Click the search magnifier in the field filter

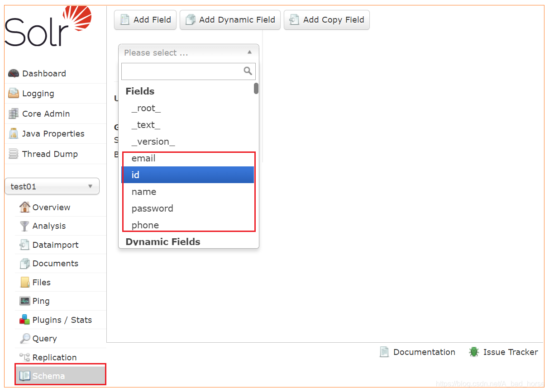(248, 71)
